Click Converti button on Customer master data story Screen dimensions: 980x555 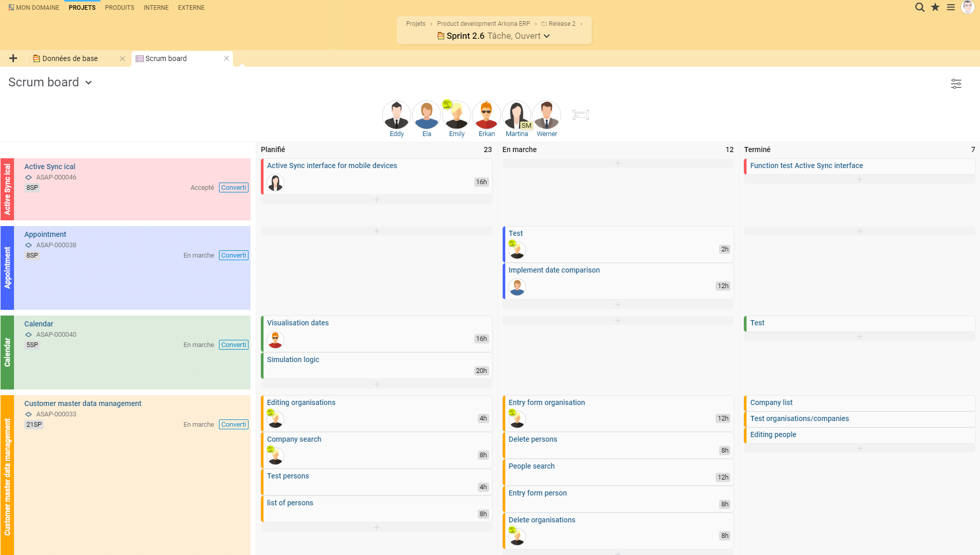pyautogui.click(x=233, y=425)
